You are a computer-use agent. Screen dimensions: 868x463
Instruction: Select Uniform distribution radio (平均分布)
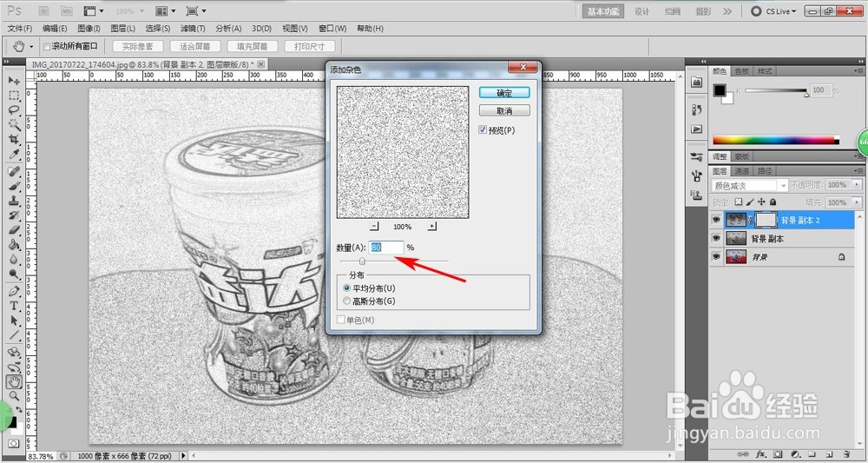(347, 288)
